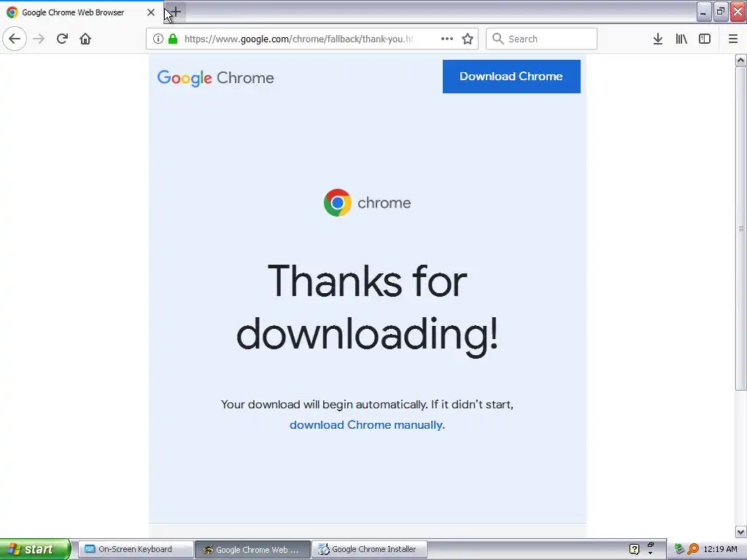Open the library bookmarks and history icon
Viewport: 747px width, 560px height.
point(681,39)
